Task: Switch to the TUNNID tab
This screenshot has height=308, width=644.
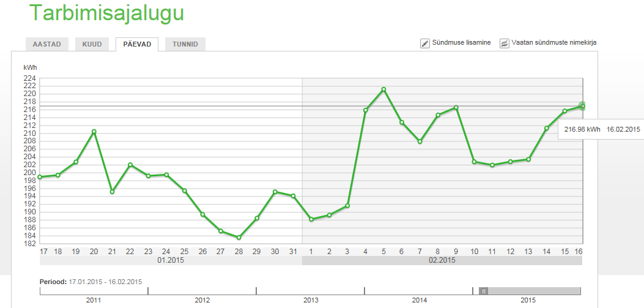Action: coord(185,45)
